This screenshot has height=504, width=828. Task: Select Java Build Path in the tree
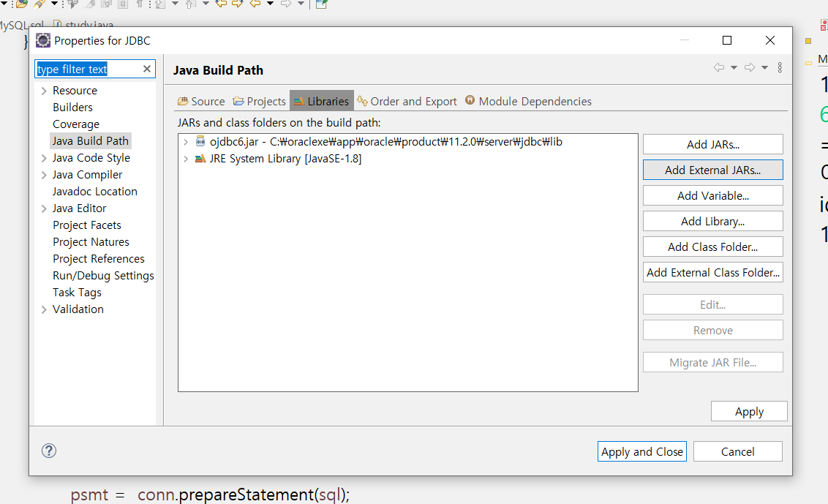tap(90, 141)
